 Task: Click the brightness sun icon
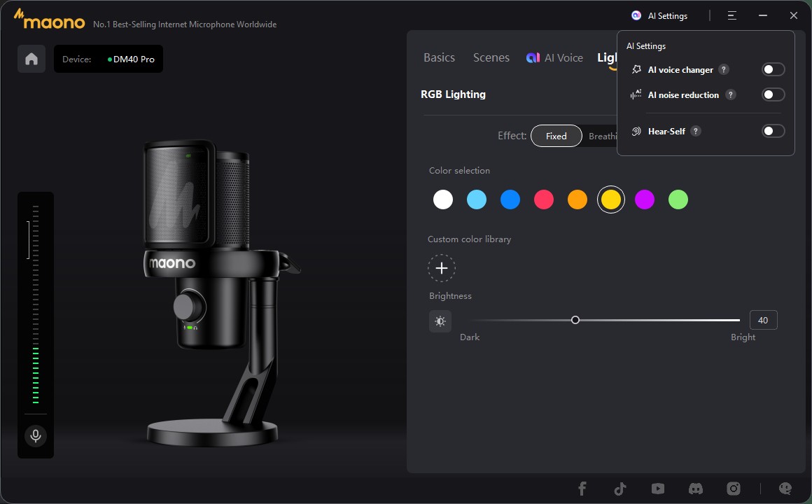pos(440,321)
